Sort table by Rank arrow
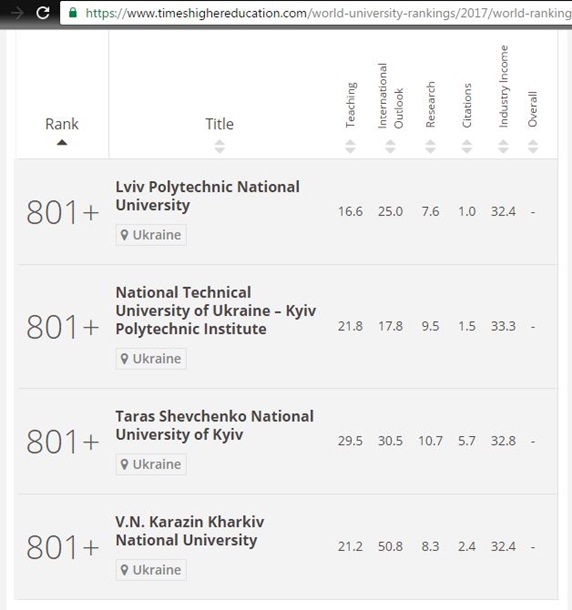 (x=62, y=142)
